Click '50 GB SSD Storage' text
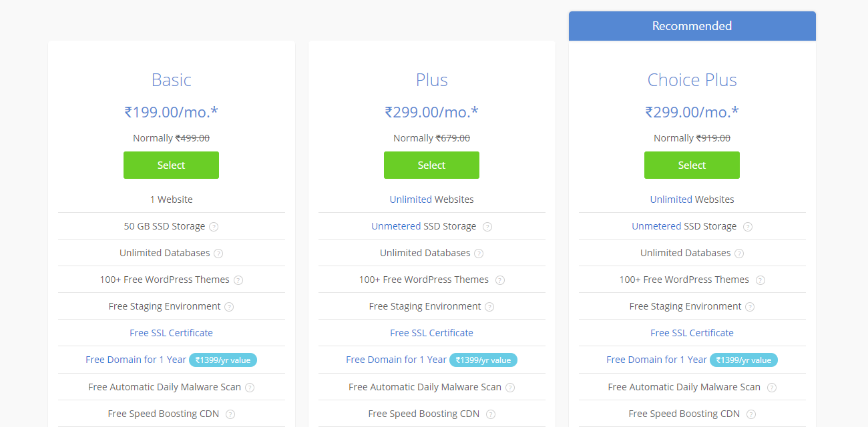This screenshot has width=868, height=427. coord(164,226)
